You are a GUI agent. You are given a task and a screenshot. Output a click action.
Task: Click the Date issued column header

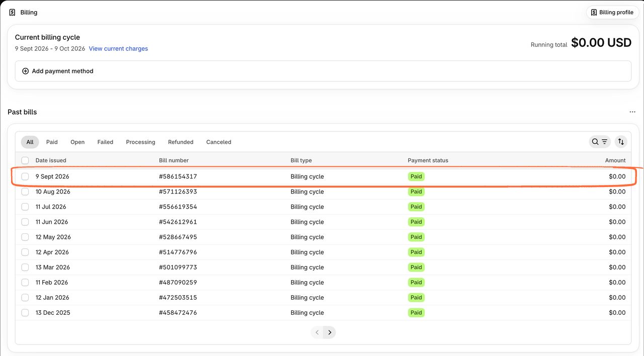pos(51,160)
